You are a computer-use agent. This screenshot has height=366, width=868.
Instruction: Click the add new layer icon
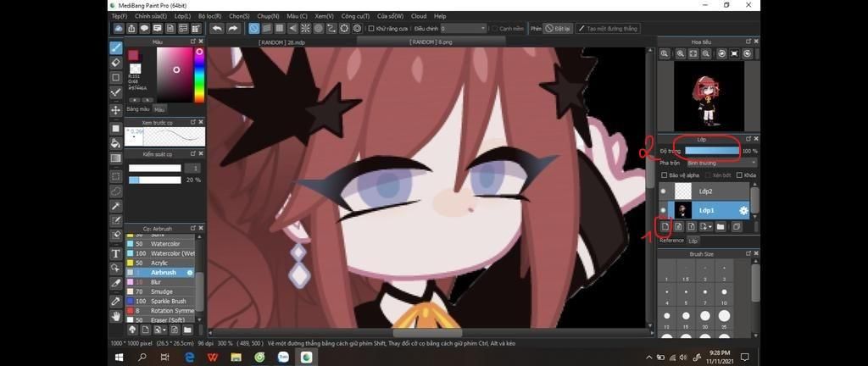[x=665, y=227]
